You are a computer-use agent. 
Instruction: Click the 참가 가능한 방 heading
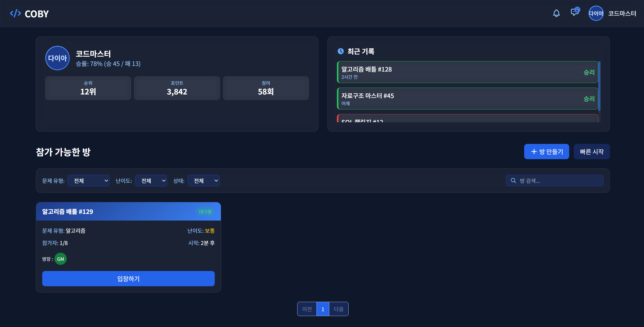(x=63, y=152)
